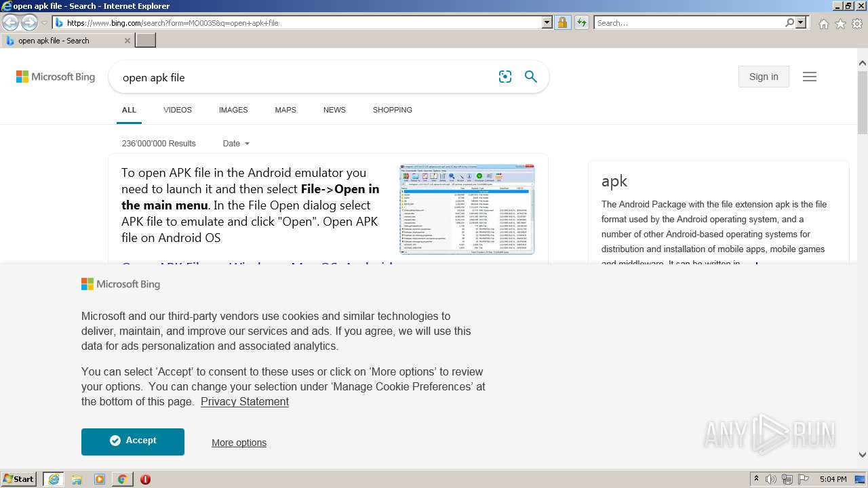Screen dimensions: 868x488
Task: Close the 'open apk file' tab
Action: click(127, 41)
